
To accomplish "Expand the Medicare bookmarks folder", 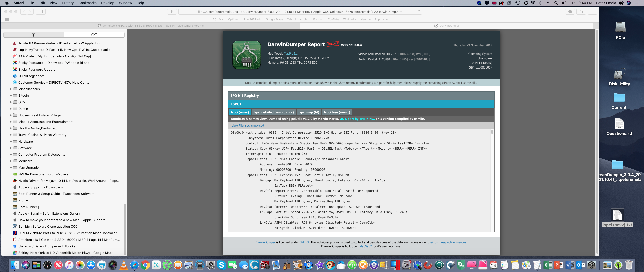I will pyautogui.click(x=11, y=161).
